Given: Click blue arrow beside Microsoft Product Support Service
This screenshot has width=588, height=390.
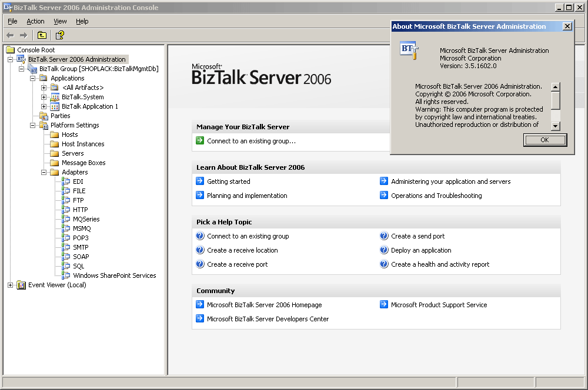Looking at the screenshot, I should [x=384, y=305].
